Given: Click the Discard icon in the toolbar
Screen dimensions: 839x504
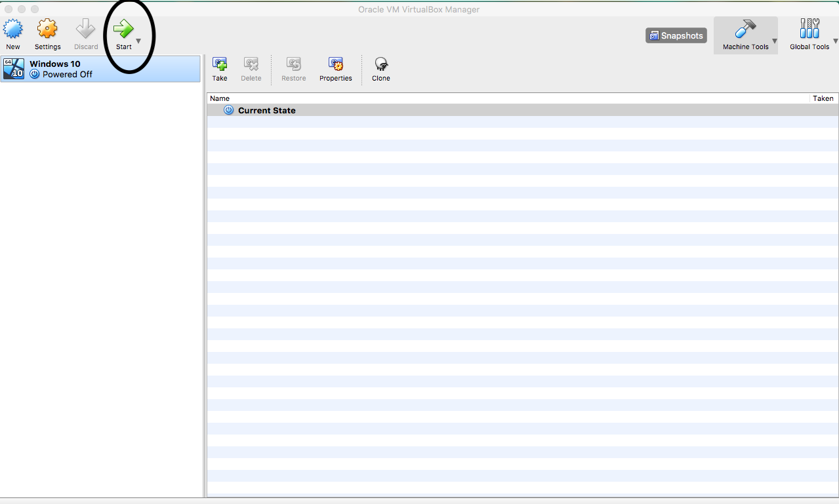Looking at the screenshot, I should pos(85,29).
